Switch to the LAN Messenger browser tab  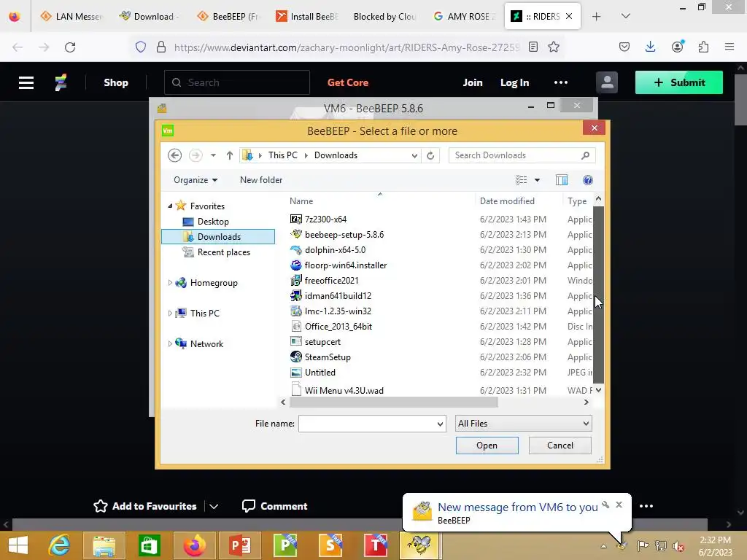tap(71, 16)
